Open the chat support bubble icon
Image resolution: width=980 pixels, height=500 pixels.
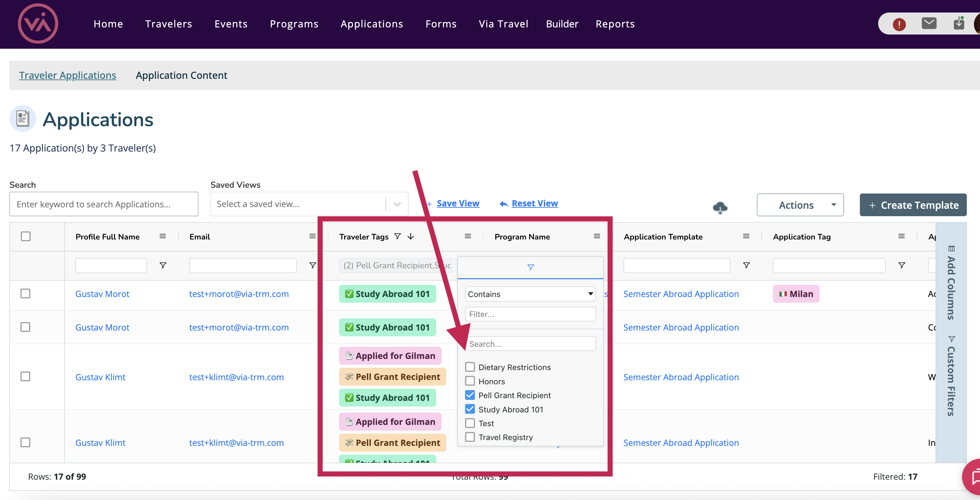coord(973,477)
